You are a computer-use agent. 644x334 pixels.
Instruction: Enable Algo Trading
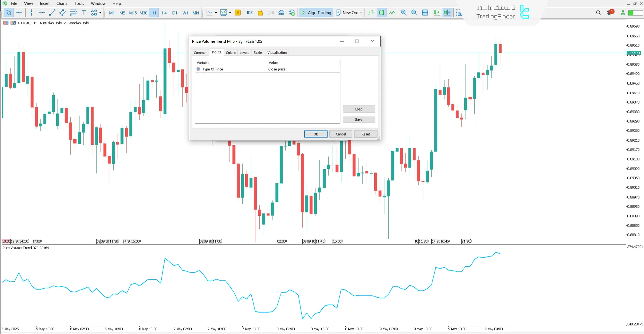(315, 12)
